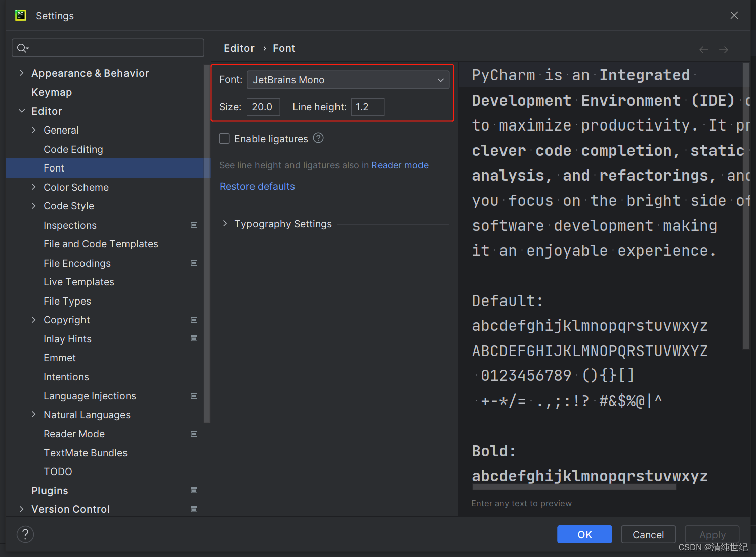Open File and Code Templates page
The width and height of the screenshot is (756, 557).
101,244
